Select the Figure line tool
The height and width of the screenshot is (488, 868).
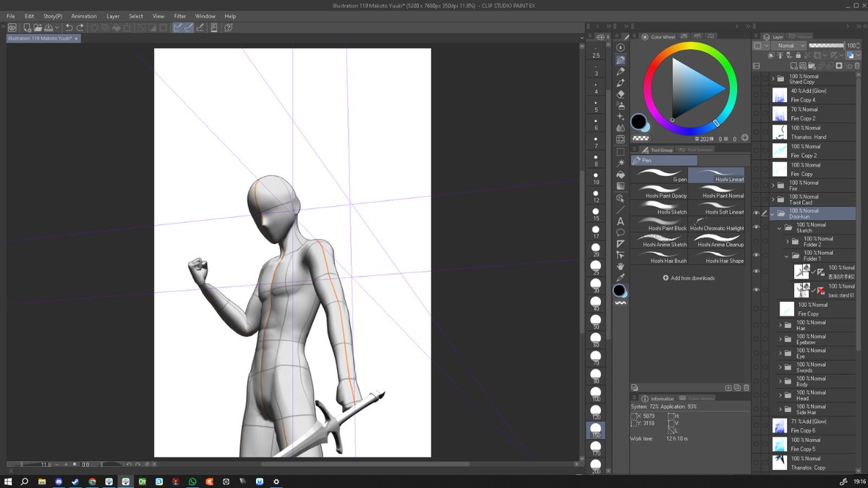point(620,210)
